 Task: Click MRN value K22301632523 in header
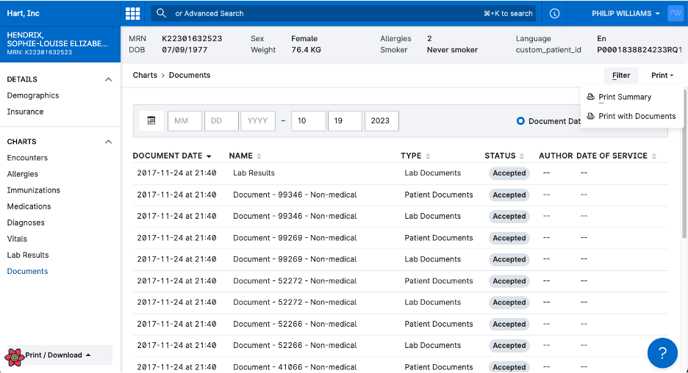click(x=192, y=39)
